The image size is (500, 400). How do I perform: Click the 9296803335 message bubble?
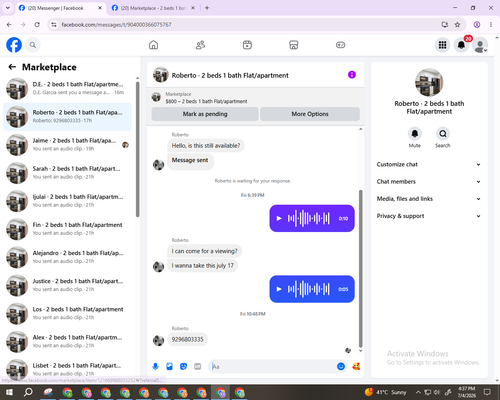188,339
